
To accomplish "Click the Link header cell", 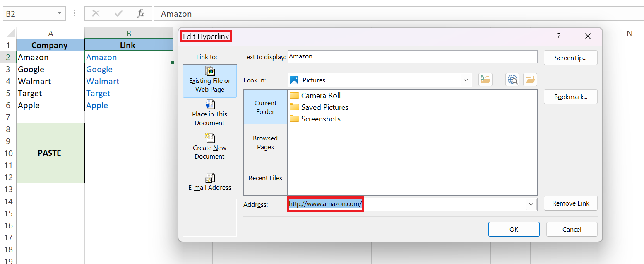I will click(x=129, y=45).
